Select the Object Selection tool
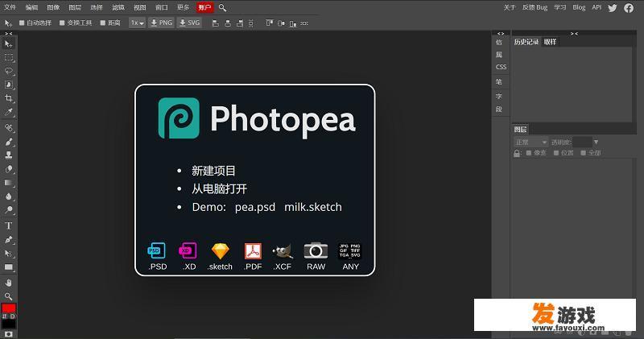644x339 pixels. (x=9, y=85)
